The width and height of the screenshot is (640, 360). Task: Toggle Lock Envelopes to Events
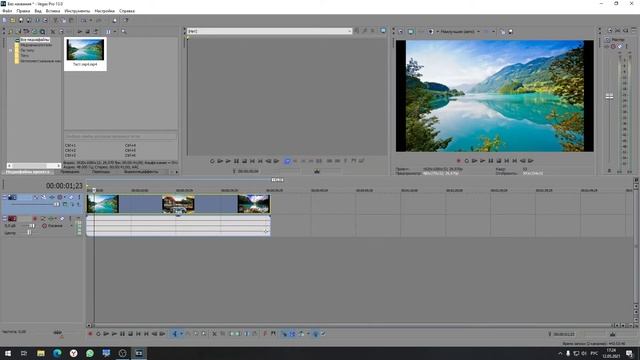[x=315, y=334]
